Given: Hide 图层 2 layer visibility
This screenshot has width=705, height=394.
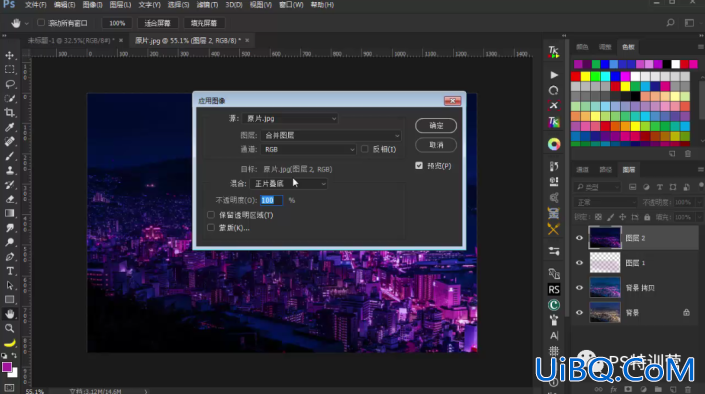Looking at the screenshot, I should pyautogui.click(x=580, y=238).
